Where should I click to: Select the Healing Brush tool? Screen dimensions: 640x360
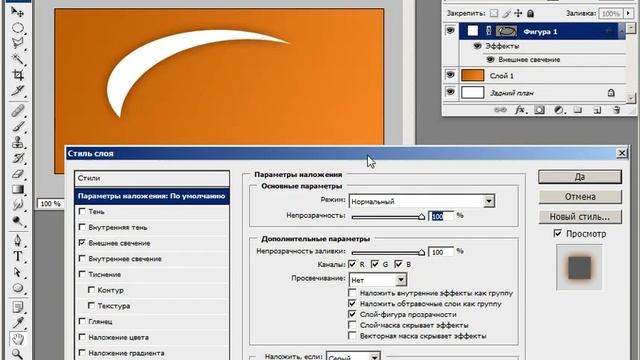[18, 111]
